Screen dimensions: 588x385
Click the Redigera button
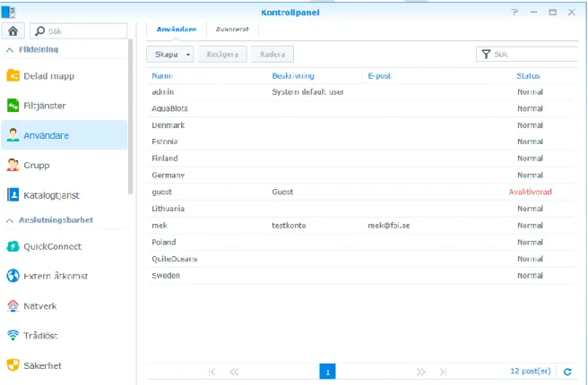pyautogui.click(x=222, y=55)
